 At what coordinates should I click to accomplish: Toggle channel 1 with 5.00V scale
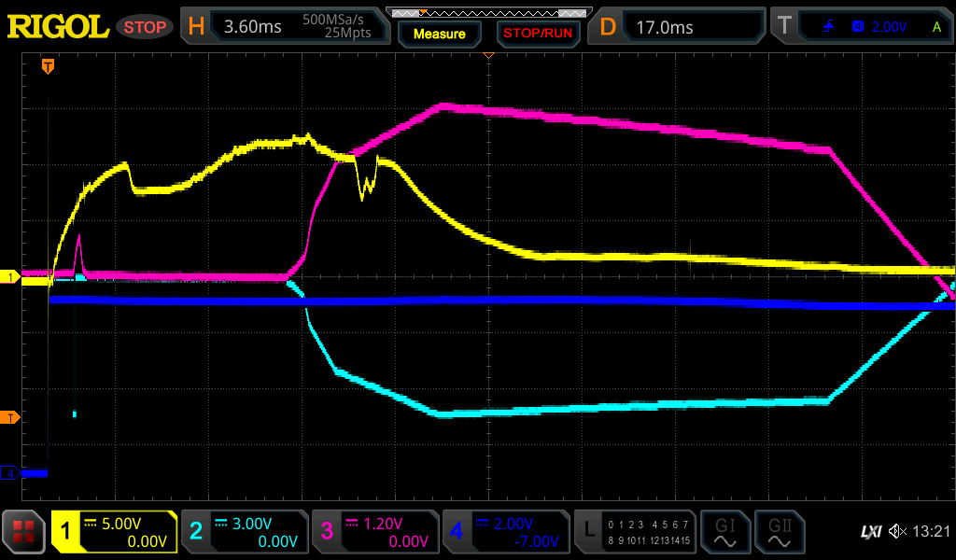[x=114, y=533]
